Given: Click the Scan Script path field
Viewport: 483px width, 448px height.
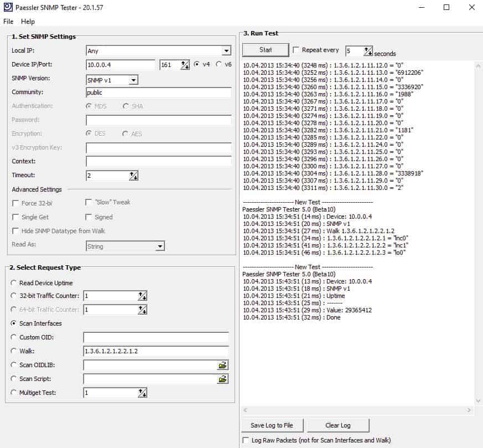Looking at the screenshot, I should 150,379.
